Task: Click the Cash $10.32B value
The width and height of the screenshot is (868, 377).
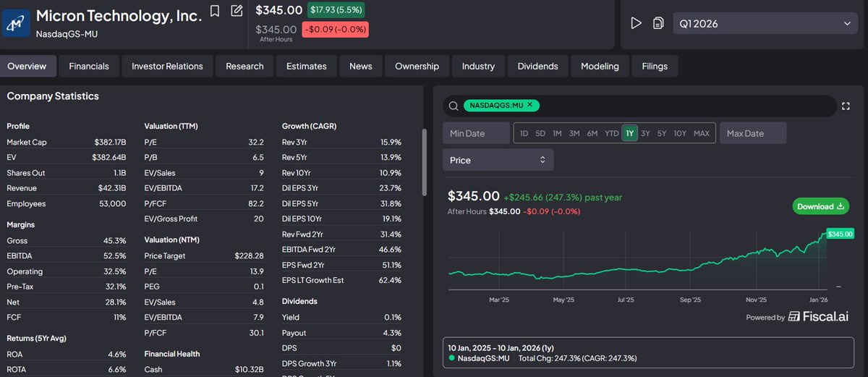Action: (x=250, y=369)
